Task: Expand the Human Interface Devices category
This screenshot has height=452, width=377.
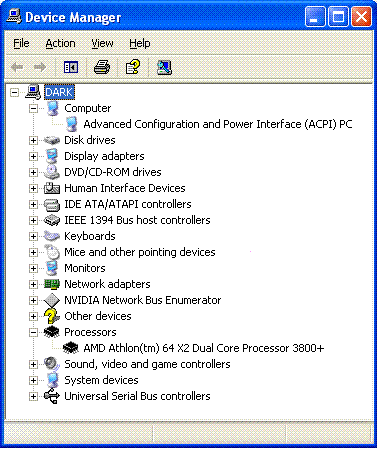Action: pos(33,188)
